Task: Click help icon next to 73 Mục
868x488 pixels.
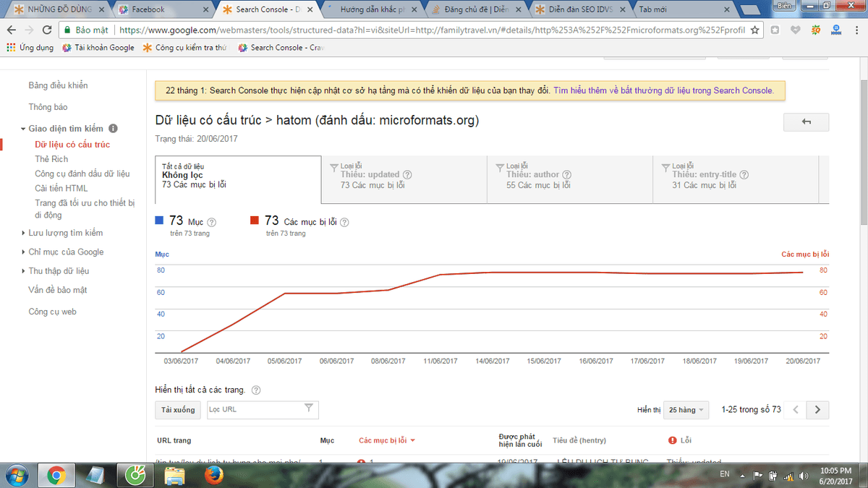Action: (212, 223)
